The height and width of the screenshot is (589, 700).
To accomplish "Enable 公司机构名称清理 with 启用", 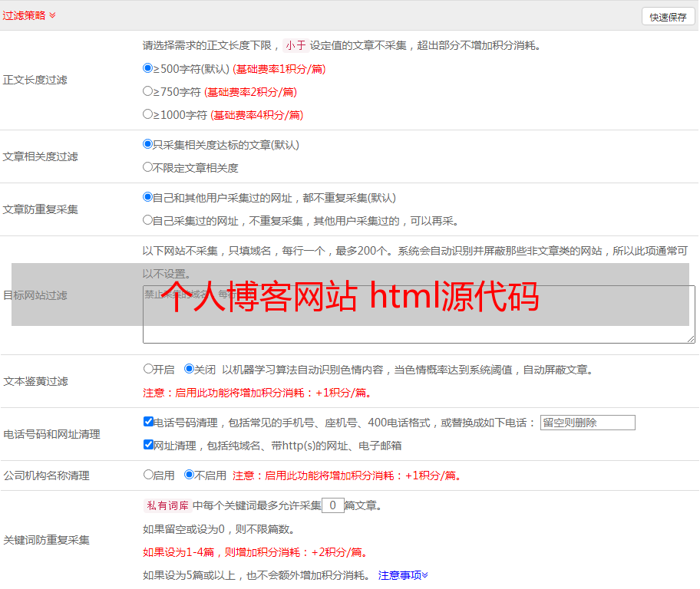I will (148, 475).
